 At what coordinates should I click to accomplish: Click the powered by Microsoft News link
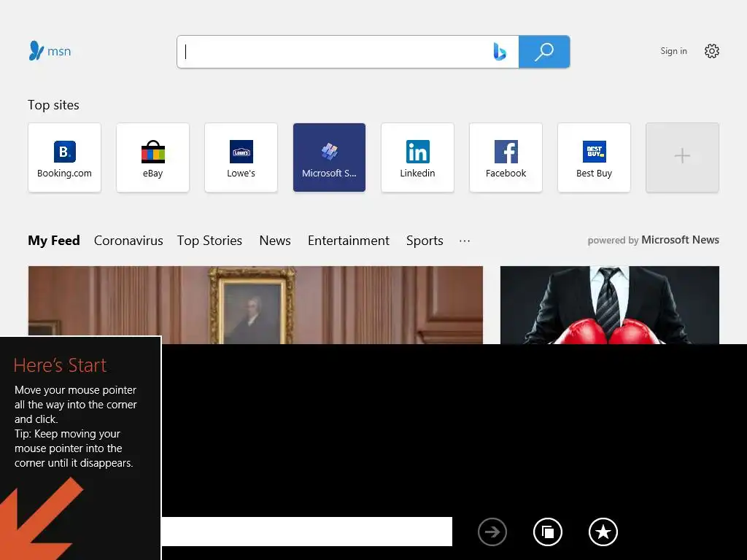(x=653, y=240)
